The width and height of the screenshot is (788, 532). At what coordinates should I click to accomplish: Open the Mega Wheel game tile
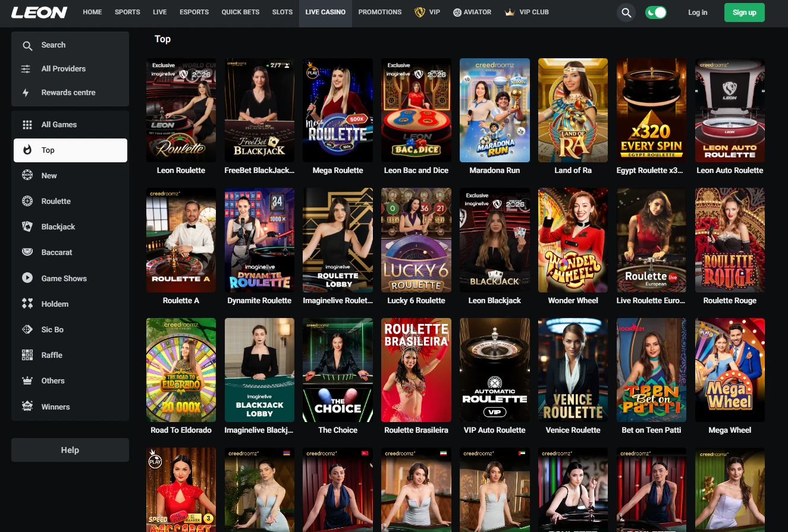click(x=730, y=370)
